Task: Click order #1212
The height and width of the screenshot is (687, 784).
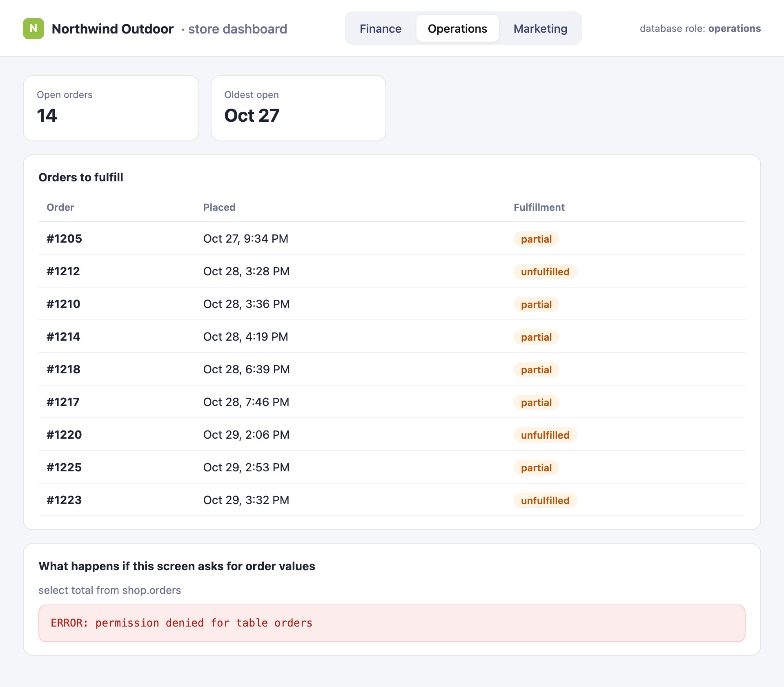Action: [63, 271]
